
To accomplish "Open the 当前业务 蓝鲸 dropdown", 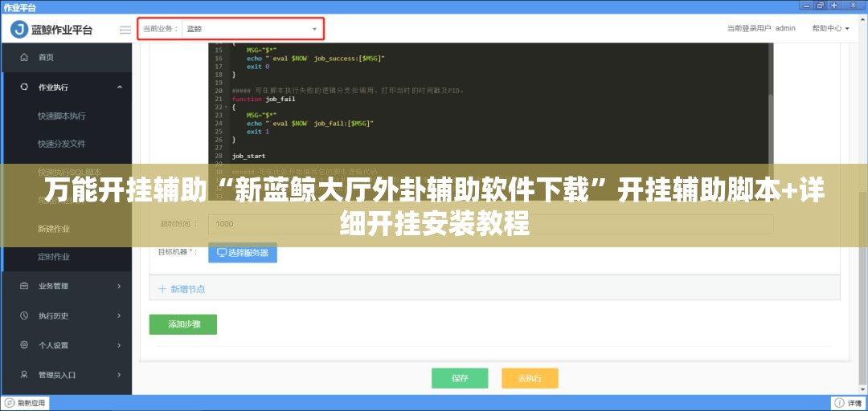I will click(253, 29).
